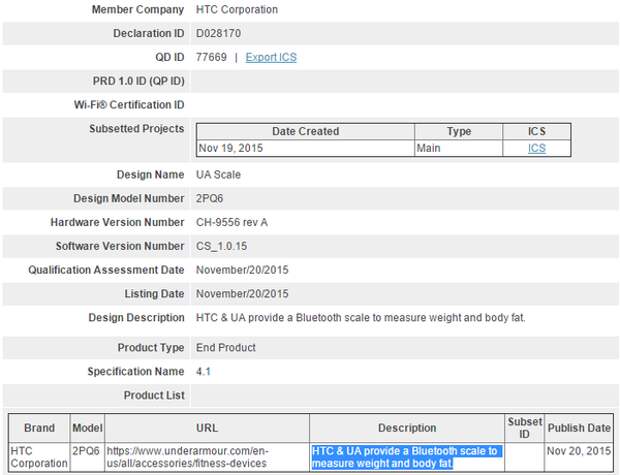
Task: Select hardware version CH-9556 rev A
Action: pos(232,222)
